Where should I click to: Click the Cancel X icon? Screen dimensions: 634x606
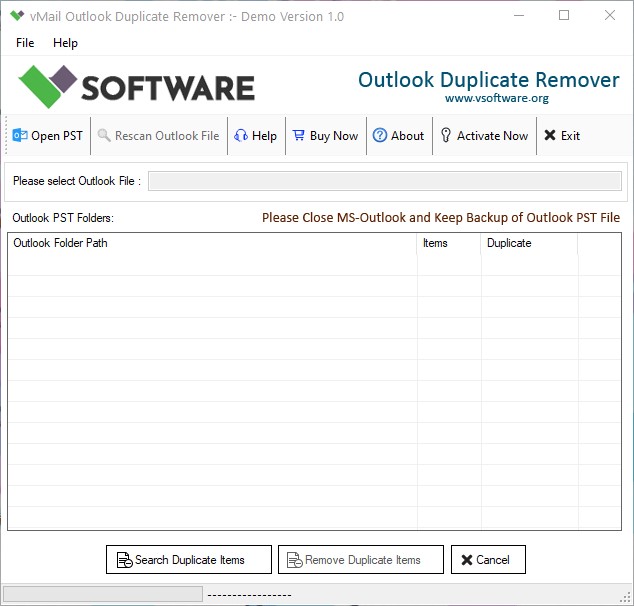point(467,560)
